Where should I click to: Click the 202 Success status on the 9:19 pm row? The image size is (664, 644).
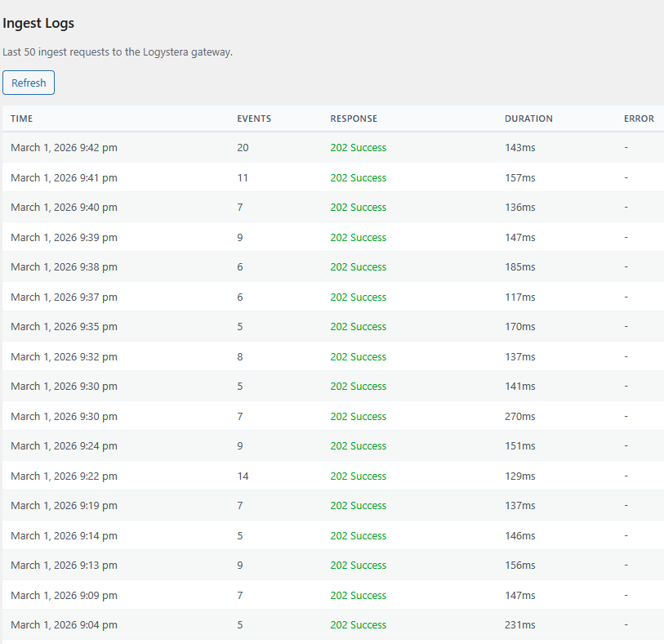point(358,505)
